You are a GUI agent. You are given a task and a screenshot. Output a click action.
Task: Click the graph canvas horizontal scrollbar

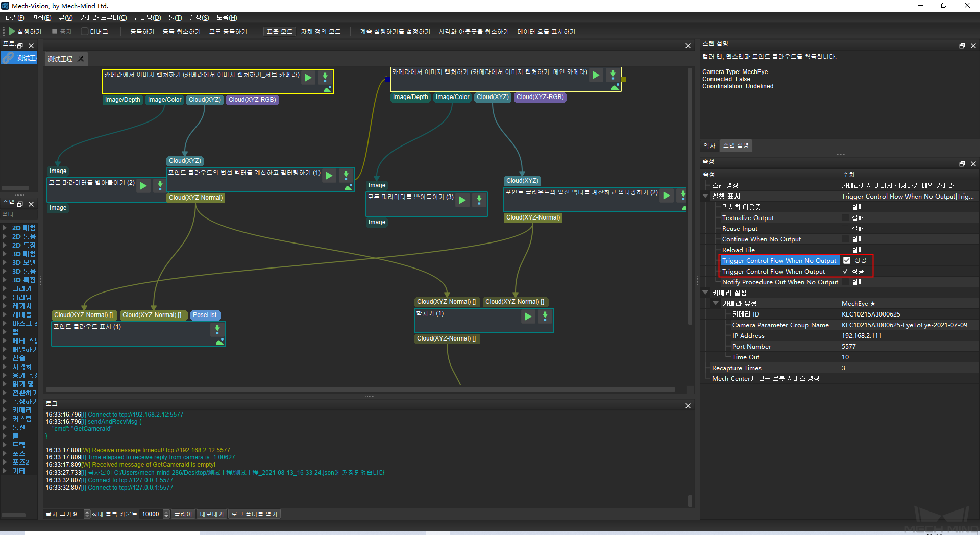pyautogui.click(x=360, y=390)
